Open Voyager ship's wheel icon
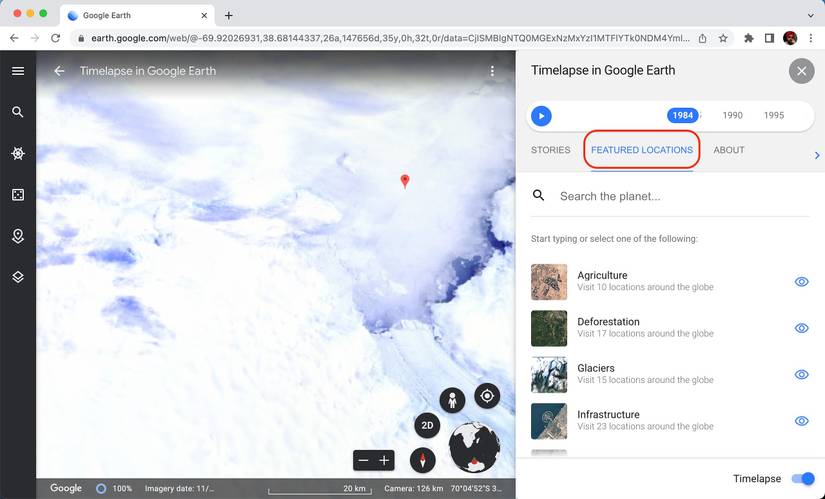 coord(18,153)
